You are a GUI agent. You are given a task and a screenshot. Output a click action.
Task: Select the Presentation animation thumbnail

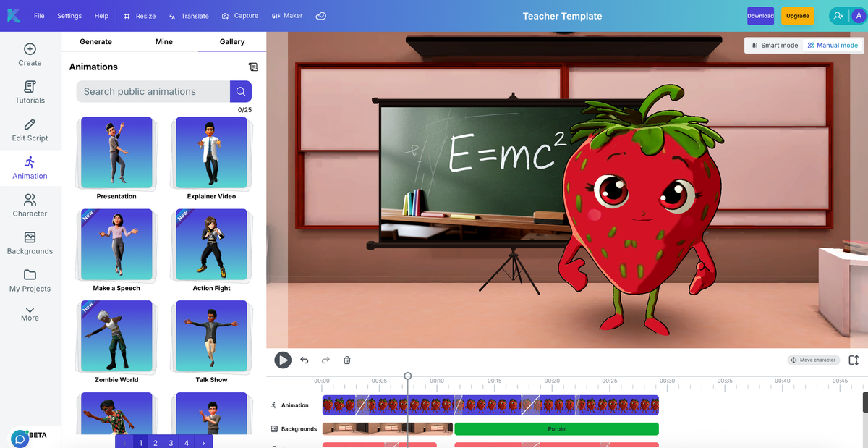[x=116, y=153]
